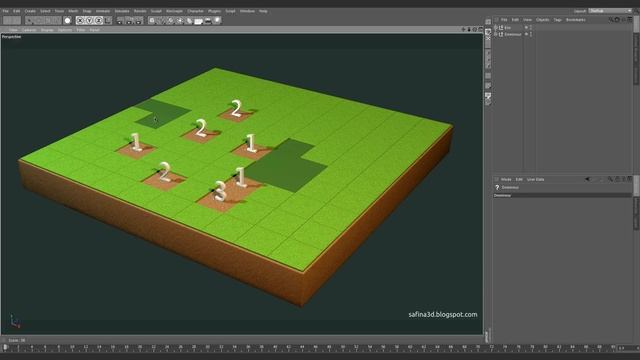Screen dimensions: 640x360
Task: Open the viewport Cameras menu
Action: click(29, 30)
